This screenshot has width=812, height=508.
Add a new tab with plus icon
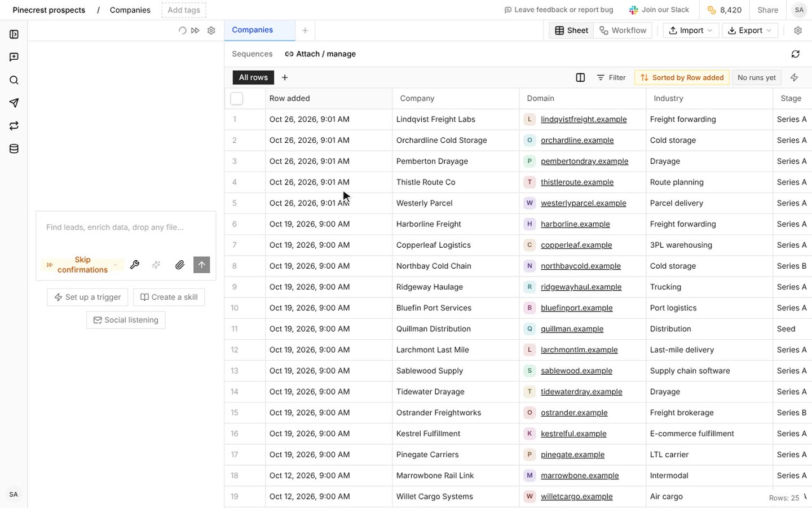pyautogui.click(x=305, y=30)
